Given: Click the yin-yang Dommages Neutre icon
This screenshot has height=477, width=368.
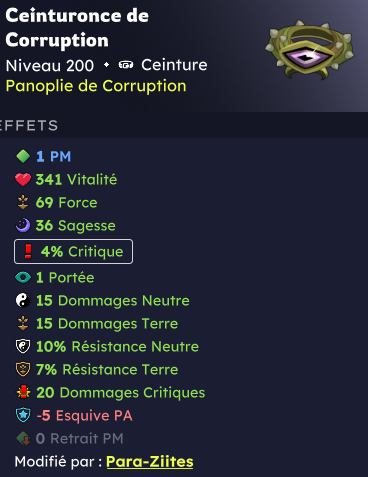Looking at the screenshot, I should pyautogui.click(x=23, y=300).
